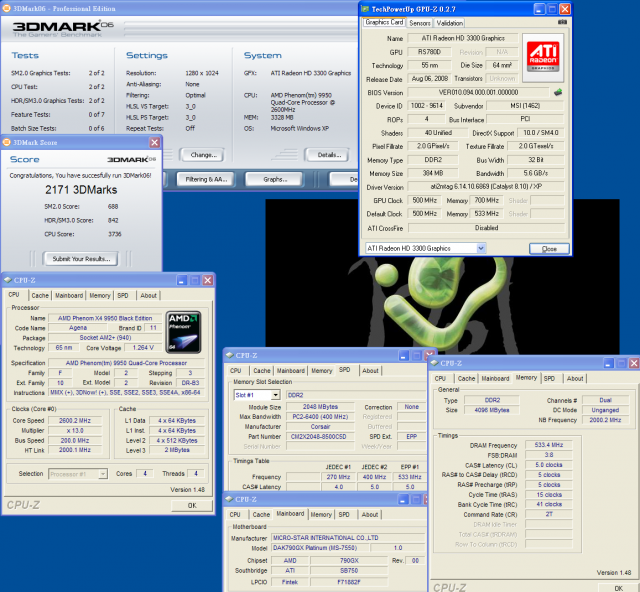Close the 3DMark Score window
This screenshot has height=592, width=640.
(154, 142)
